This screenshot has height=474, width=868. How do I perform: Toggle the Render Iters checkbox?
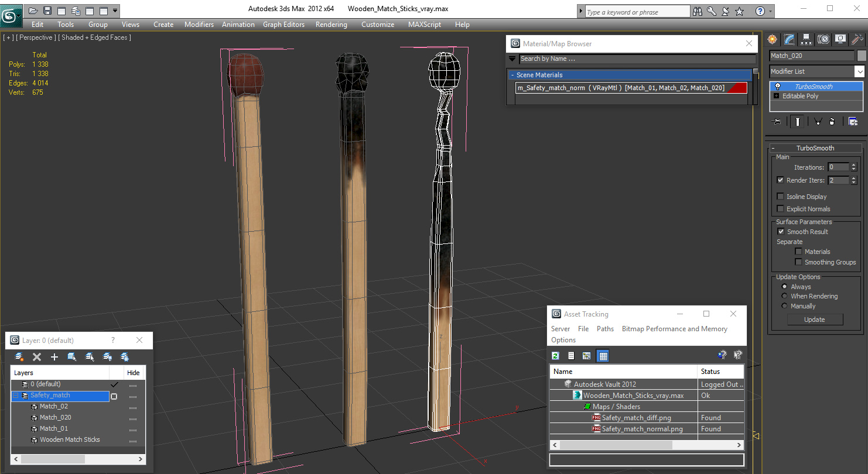(x=780, y=180)
